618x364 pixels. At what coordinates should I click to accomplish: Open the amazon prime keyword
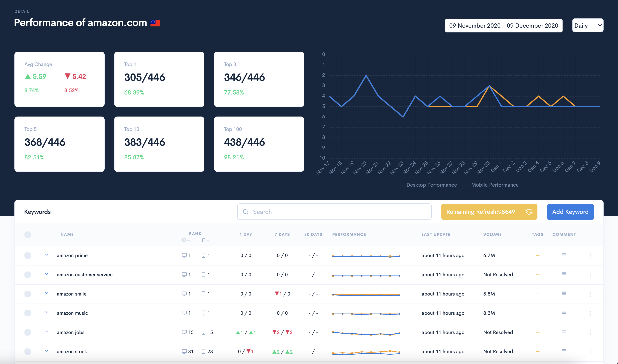pyautogui.click(x=72, y=255)
